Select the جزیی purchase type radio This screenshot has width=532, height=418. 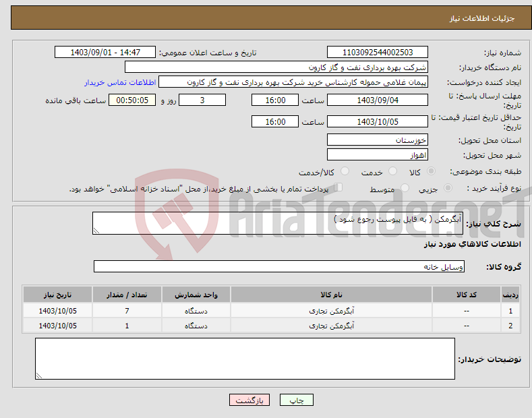pos(448,188)
